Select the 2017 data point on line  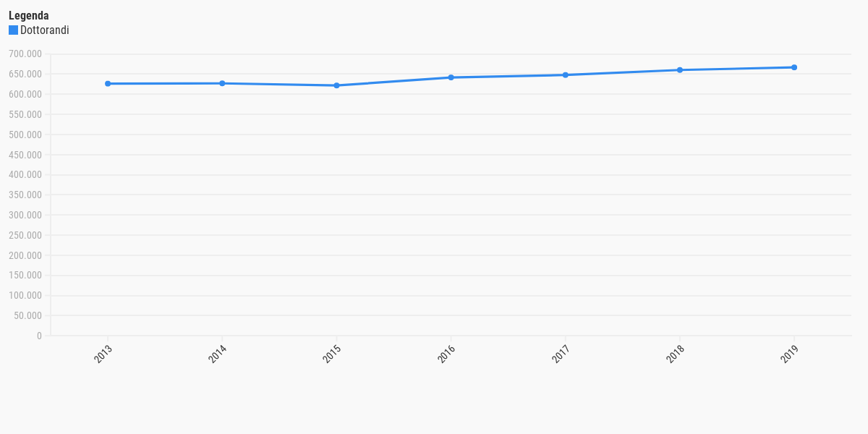click(x=566, y=75)
